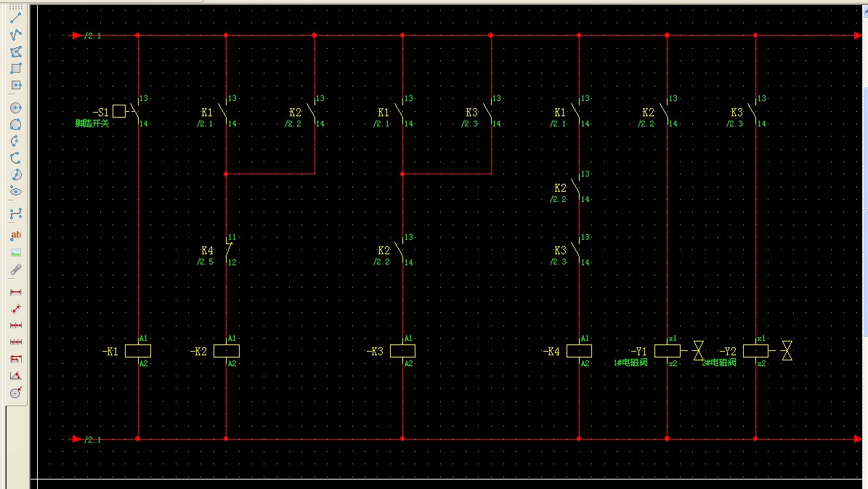The width and height of the screenshot is (868, 489).
Task: Click the -S1 foot switch symbol
Action: click(120, 111)
